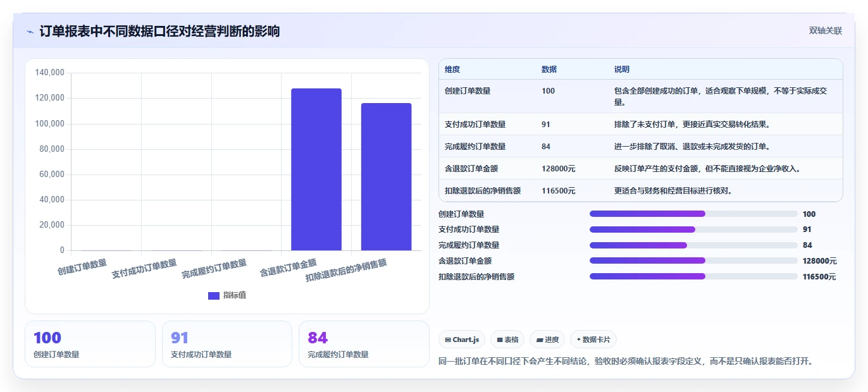
Task: Click the 数据 column header
Action: (549, 70)
